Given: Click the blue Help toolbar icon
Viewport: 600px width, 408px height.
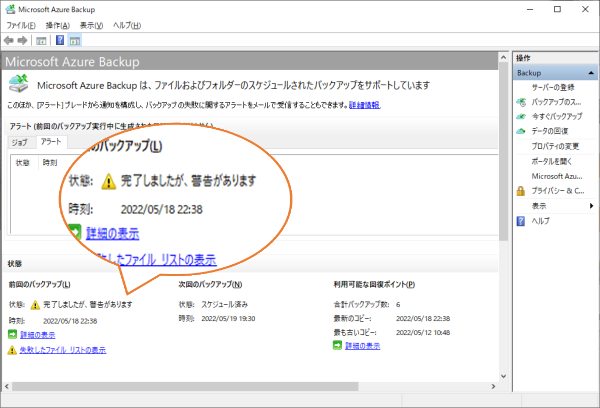Looking at the screenshot, I should tap(60, 40).
